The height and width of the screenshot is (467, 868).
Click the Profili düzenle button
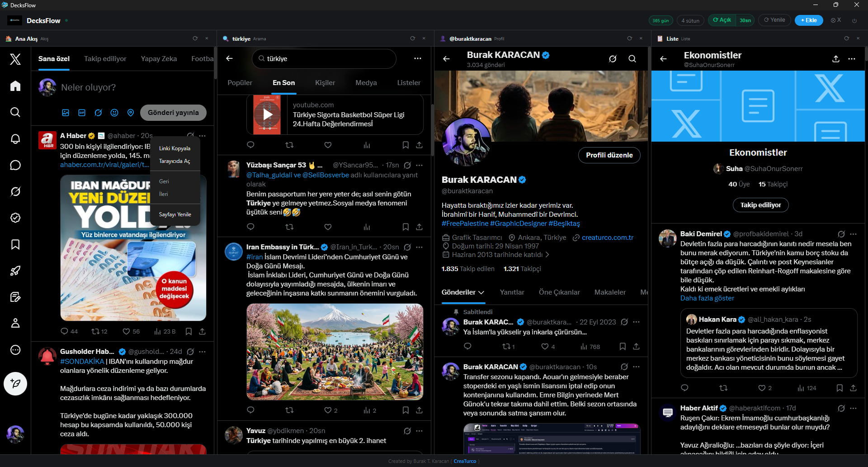[x=609, y=155]
